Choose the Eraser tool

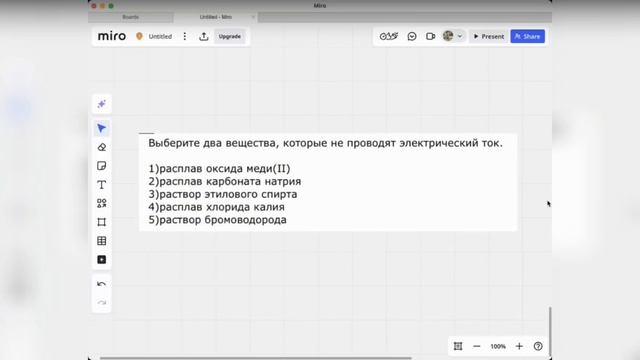coord(102,147)
